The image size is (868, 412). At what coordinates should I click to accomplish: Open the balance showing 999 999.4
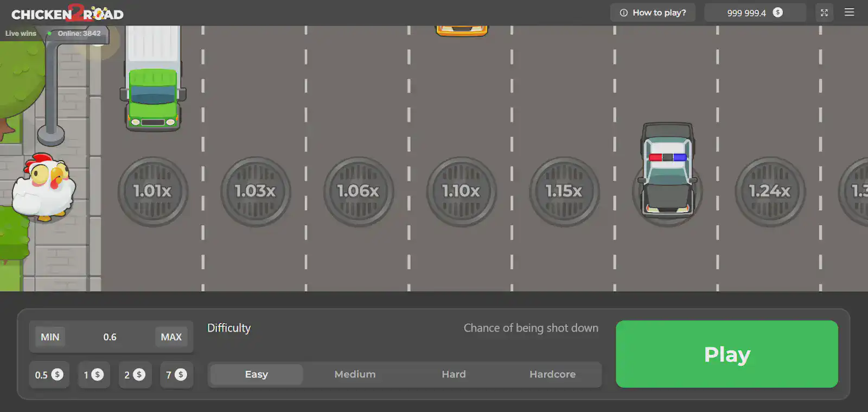(755, 12)
